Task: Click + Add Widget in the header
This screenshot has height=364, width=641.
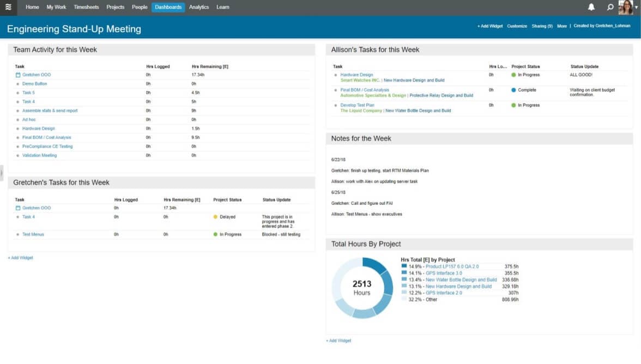Action: click(489, 26)
